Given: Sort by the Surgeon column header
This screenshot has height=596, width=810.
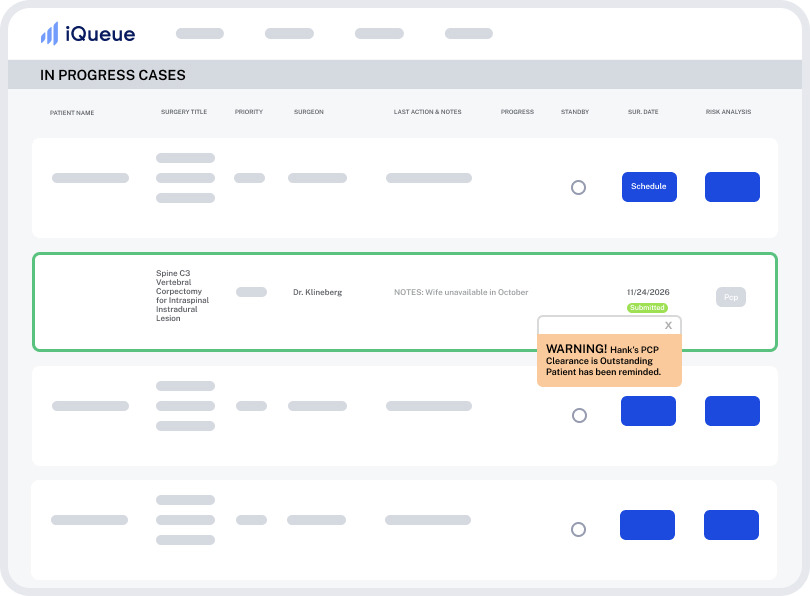Looking at the screenshot, I should tap(308, 112).
